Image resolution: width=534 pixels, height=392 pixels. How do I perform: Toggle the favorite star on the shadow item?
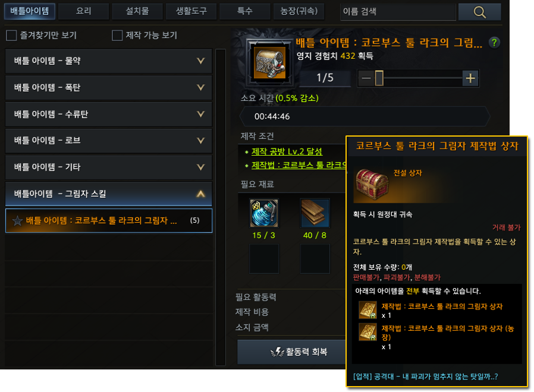pyautogui.click(x=17, y=221)
